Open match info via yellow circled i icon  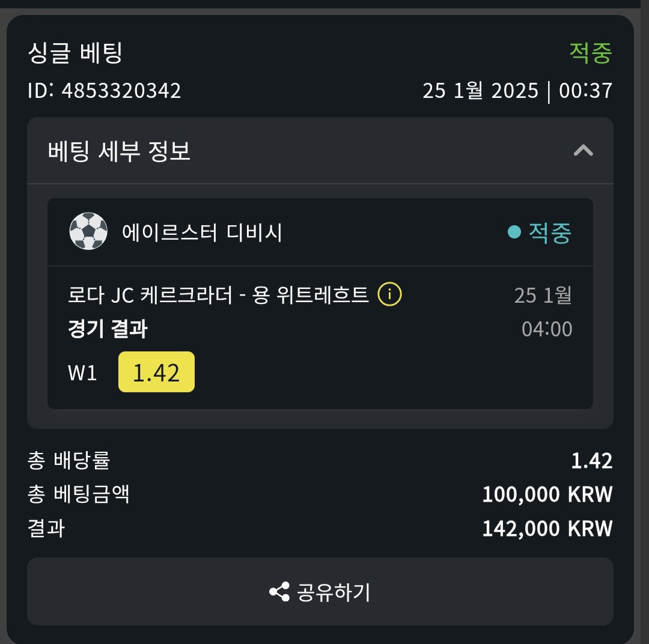[x=389, y=294]
